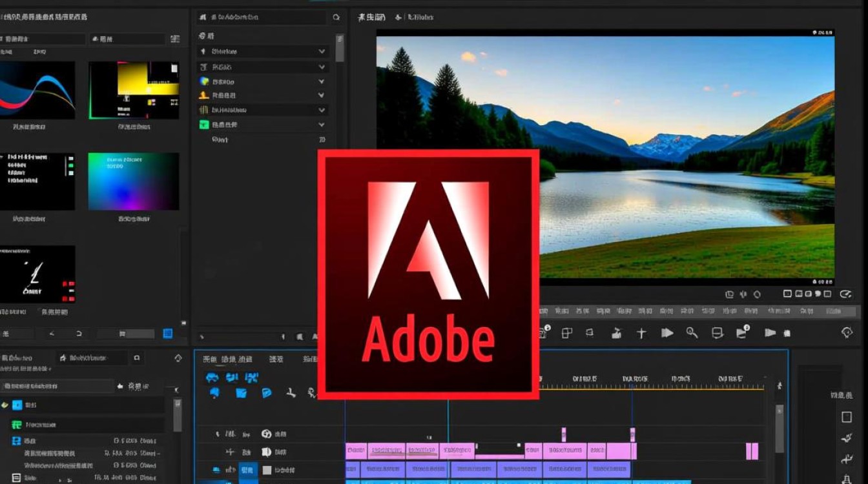Select the yellow block media thumbnail
This screenshot has width=868, height=484.
point(134,90)
